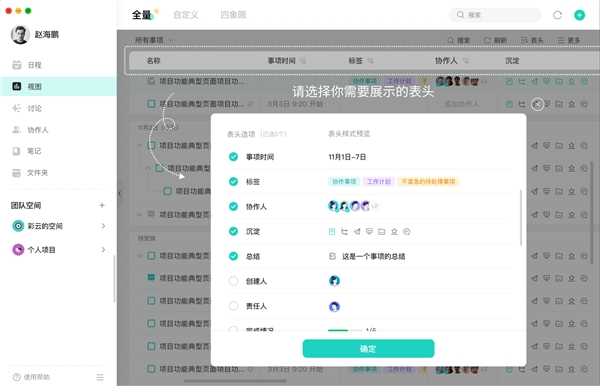Click the 工作计划 tag in dialog preview
This screenshot has height=386, width=600.
[378, 181]
